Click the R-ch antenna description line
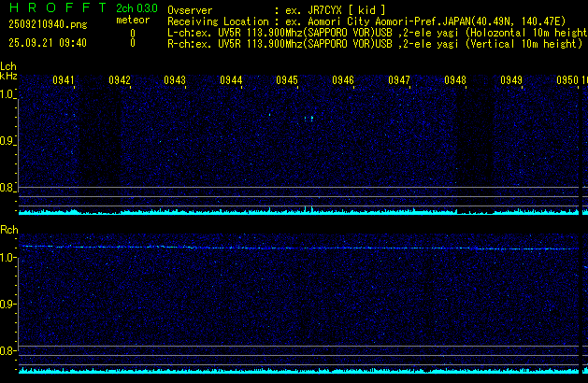 click(x=374, y=42)
